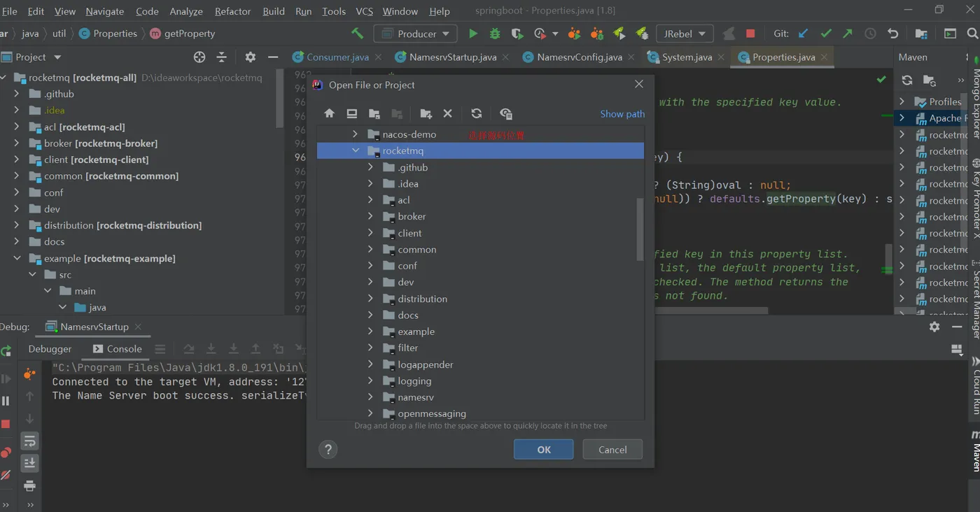Open the Navigate menu
Viewport: 980px width, 512px height.
(x=105, y=11)
